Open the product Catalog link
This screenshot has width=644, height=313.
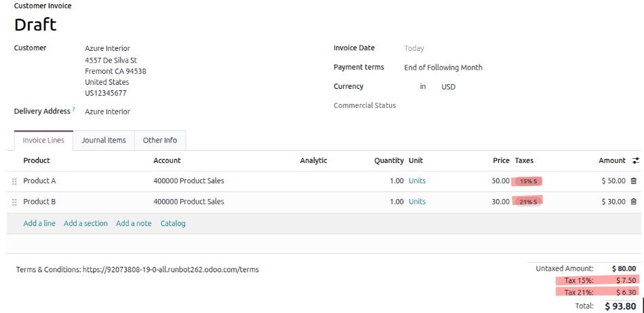(173, 223)
